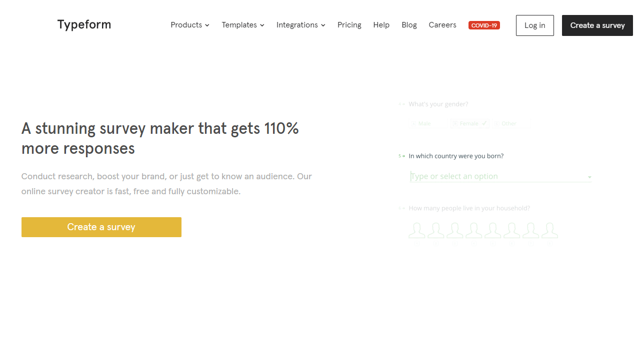Click the Log in button
The image size is (644, 340).
pyautogui.click(x=535, y=25)
